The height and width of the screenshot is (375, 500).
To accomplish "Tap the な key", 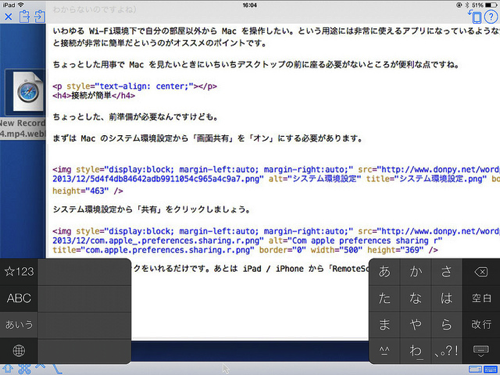I will (416, 298).
